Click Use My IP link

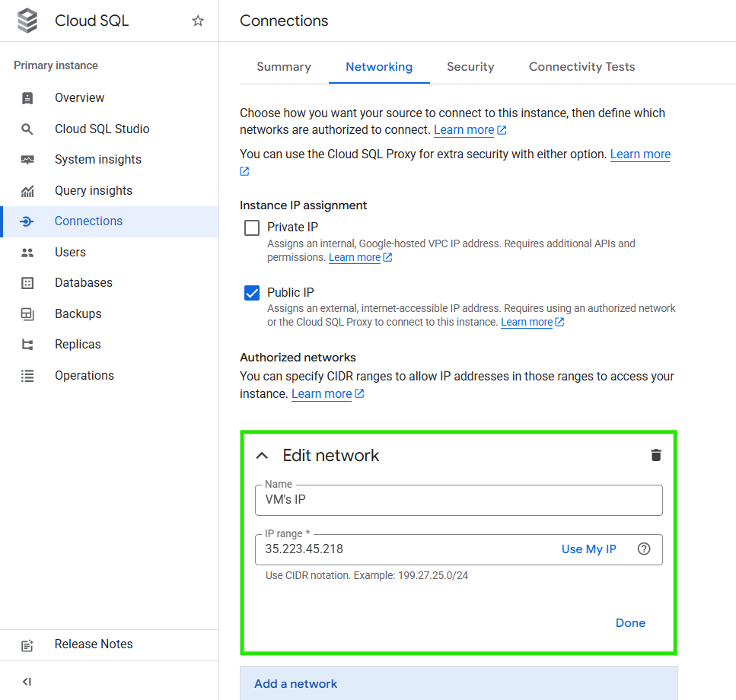[x=588, y=549]
